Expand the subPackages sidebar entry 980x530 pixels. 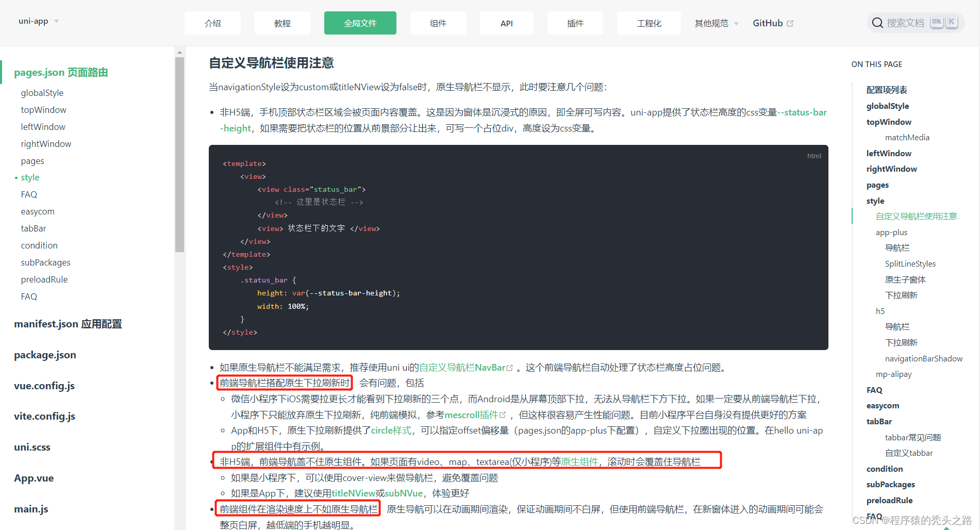coord(45,262)
